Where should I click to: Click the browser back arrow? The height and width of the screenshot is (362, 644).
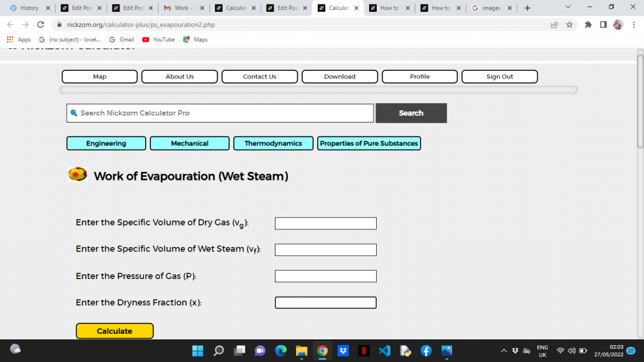pyautogui.click(x=11, y=25)
